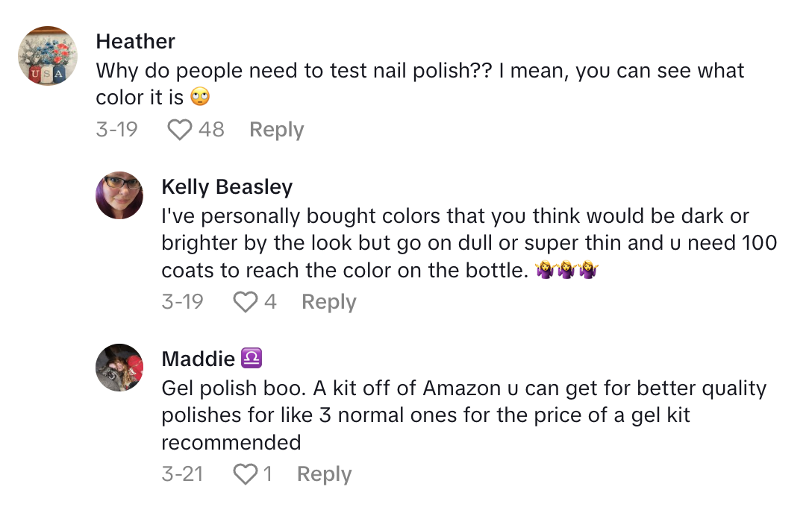Visit Kelly Beasley's profile via her name
The height and width of the screenshot is (510, 812).
coord(227,187)
